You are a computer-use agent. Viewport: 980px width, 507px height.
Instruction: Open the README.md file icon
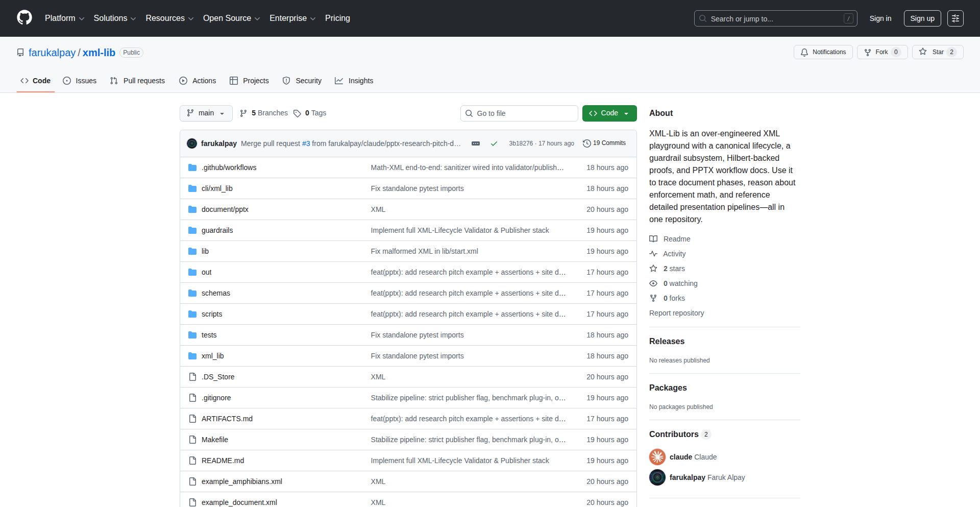click(192, 460)
